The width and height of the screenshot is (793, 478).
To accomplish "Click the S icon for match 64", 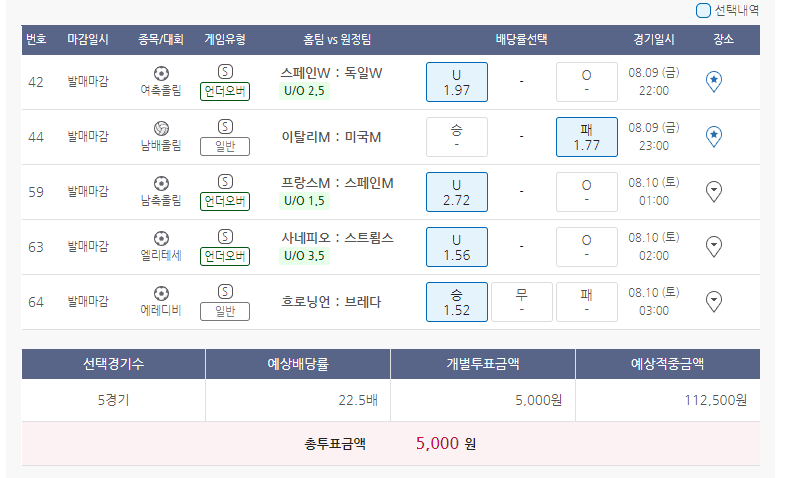I will [x=225, y=292].
